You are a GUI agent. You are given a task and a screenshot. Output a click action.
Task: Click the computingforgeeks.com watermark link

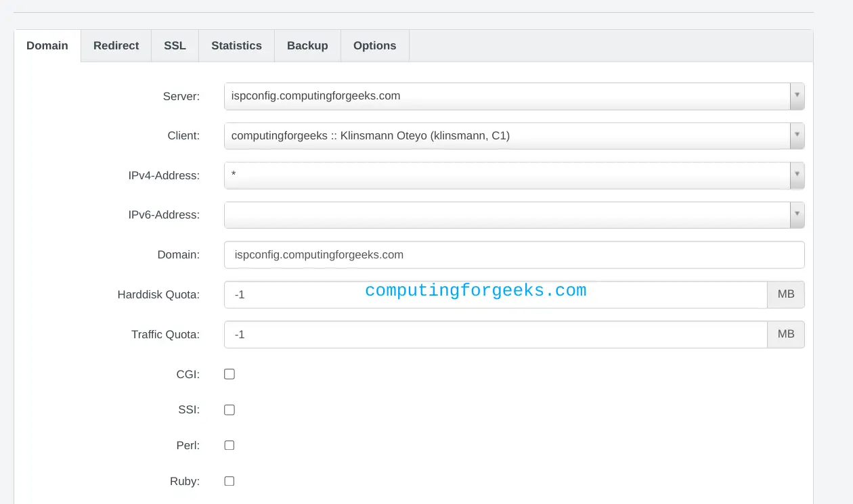[x=475, y=290]
